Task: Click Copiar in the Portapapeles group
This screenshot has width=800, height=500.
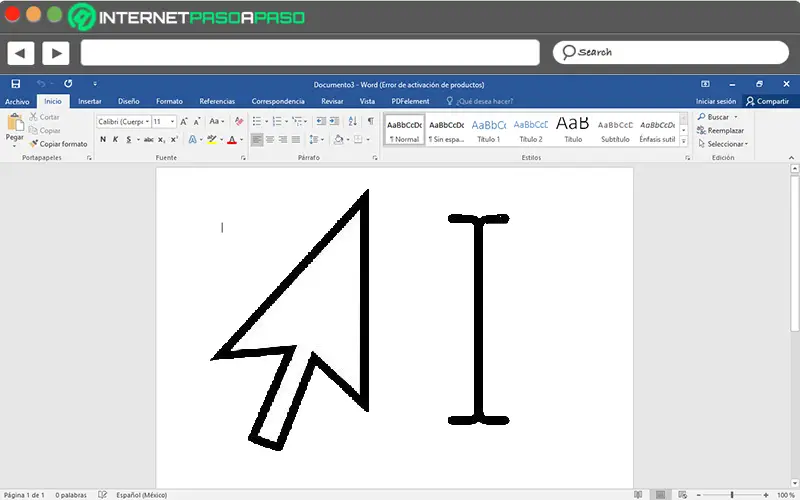Action: pos(44,131)
